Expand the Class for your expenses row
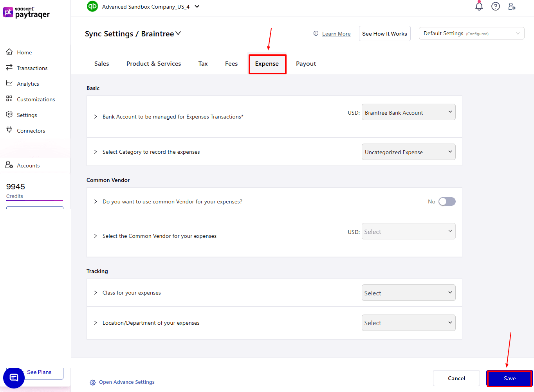Image resolution: width=534 pixels, height=392 pixels. [x=96, y=293]
